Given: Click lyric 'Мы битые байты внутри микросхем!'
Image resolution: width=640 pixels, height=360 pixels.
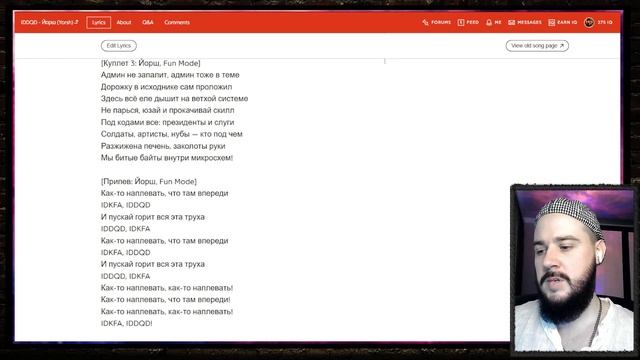Looking at the screenshot, I should click(167, 158).
